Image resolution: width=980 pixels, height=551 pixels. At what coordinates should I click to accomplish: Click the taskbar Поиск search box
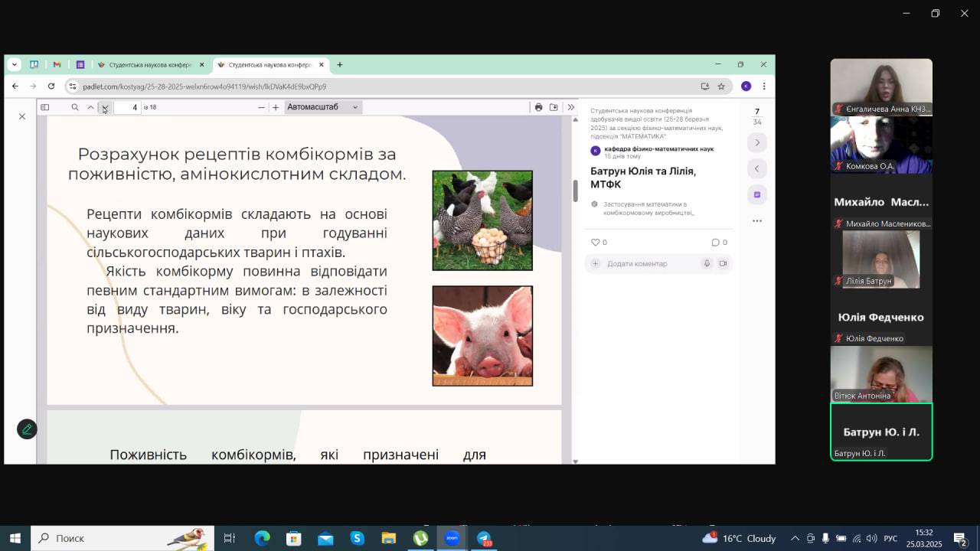122,538
